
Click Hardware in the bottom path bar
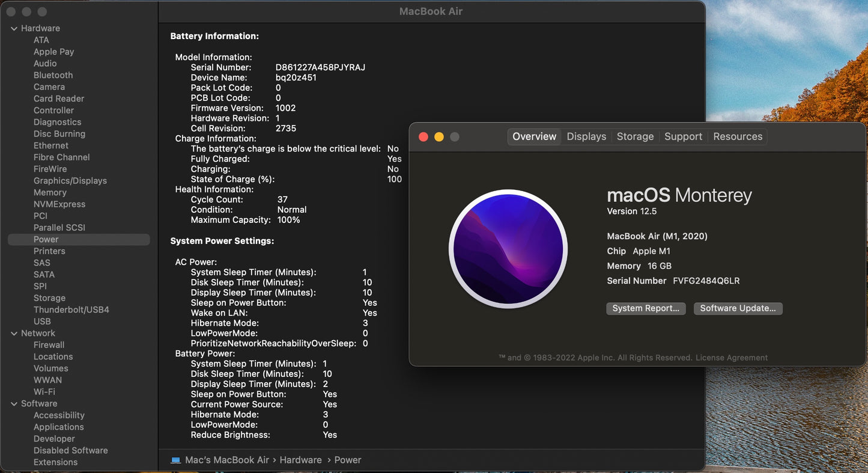point(300,460)
